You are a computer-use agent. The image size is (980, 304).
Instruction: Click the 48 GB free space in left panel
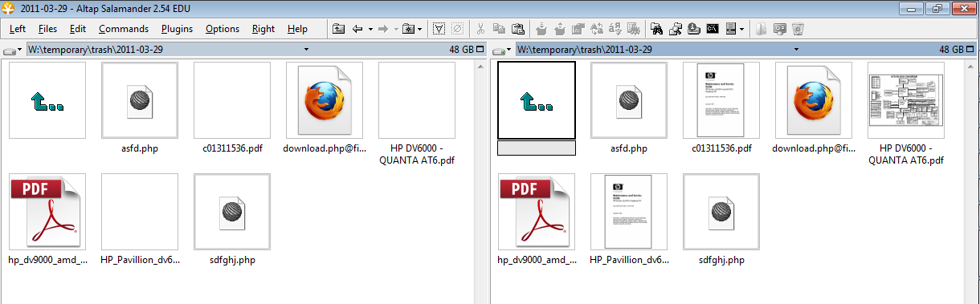tap(462, 50)
